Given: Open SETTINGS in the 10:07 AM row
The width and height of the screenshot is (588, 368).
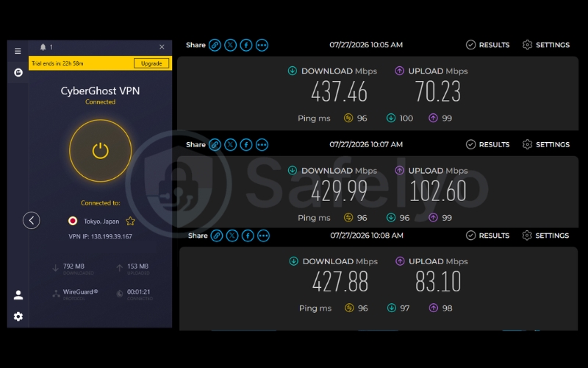Looking at the screenshot, I should (546, 144).
